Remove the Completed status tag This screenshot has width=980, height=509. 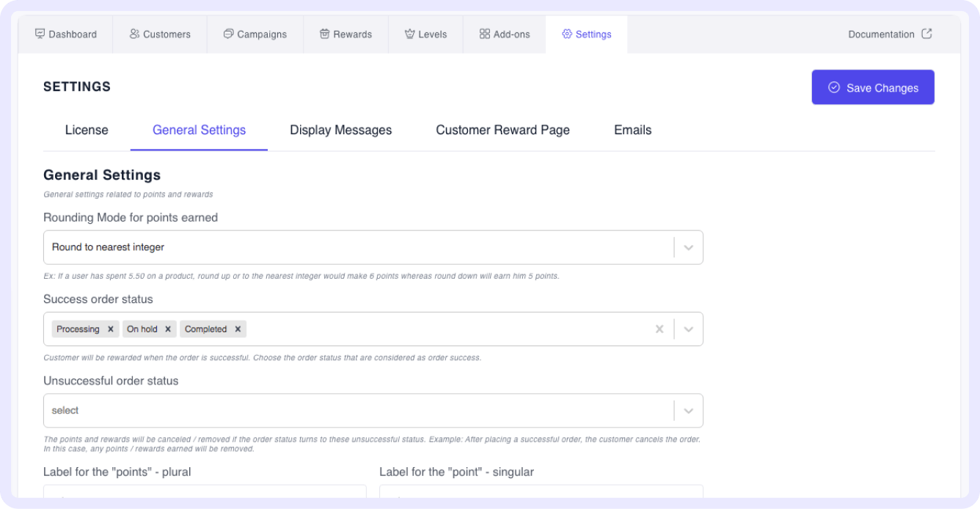coord(238,329)
